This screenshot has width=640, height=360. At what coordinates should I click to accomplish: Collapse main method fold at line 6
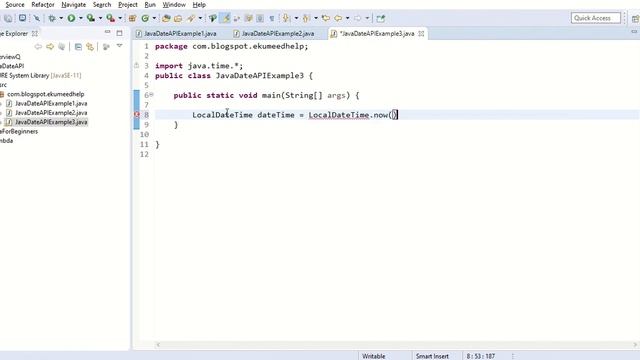click(151, 95)
